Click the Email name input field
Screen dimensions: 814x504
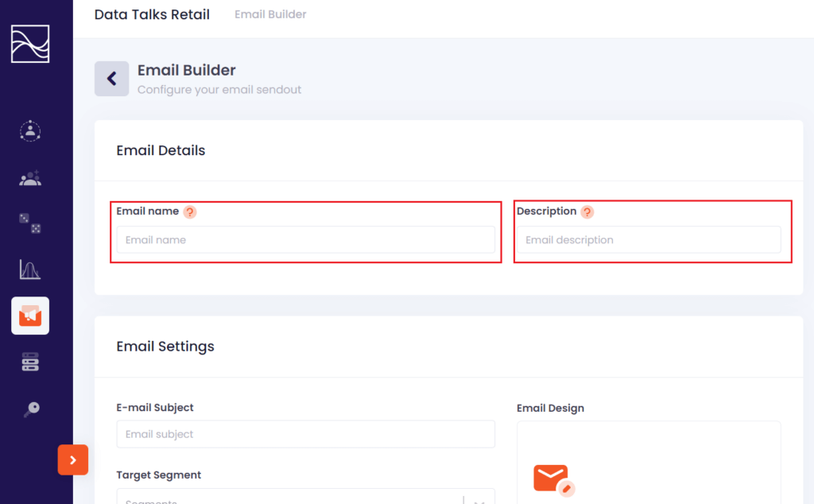click(306, 240)
